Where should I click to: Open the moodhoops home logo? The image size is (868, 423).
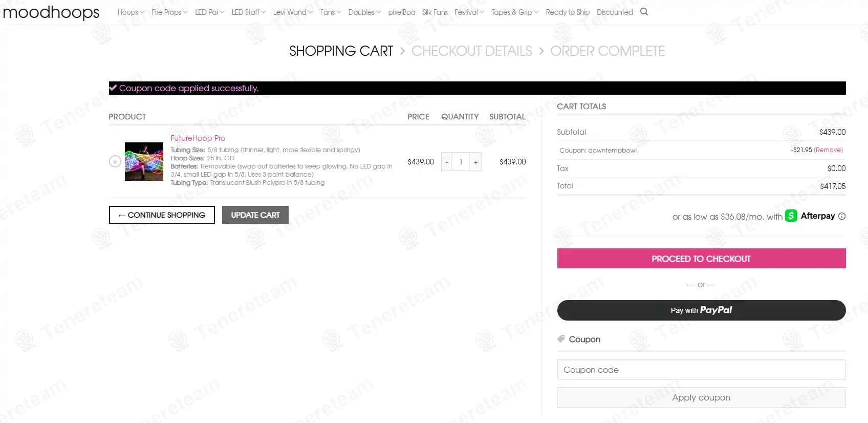[x=51, y=12]
